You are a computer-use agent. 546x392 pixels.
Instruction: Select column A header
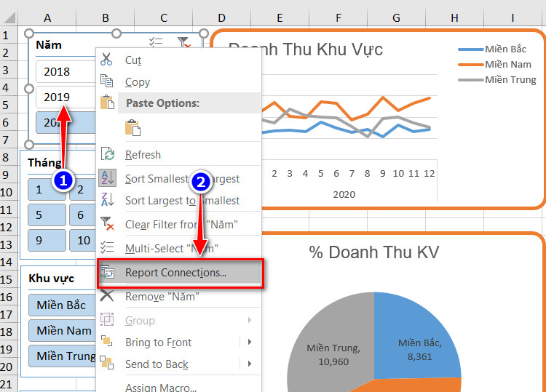pyautogui.click(x=47, y=17)
